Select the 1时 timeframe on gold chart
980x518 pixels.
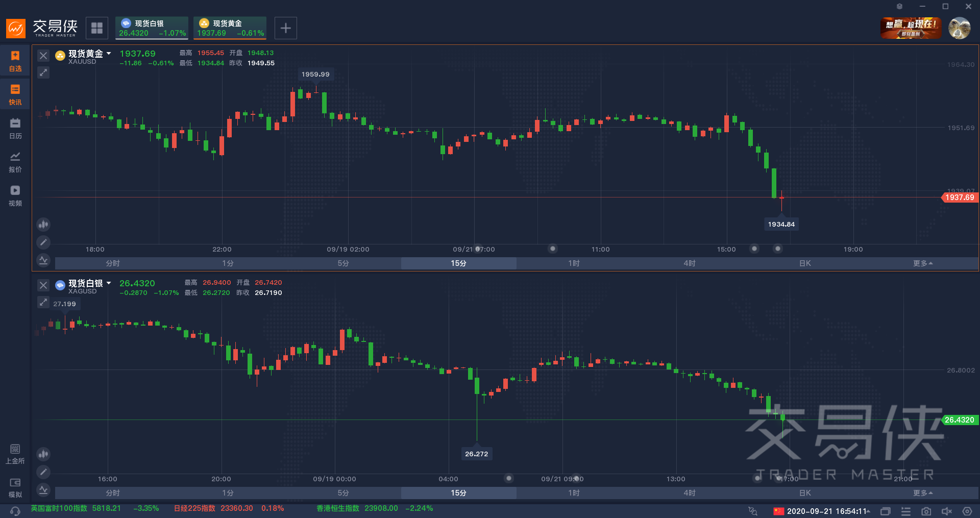click(x=574, y=263)
